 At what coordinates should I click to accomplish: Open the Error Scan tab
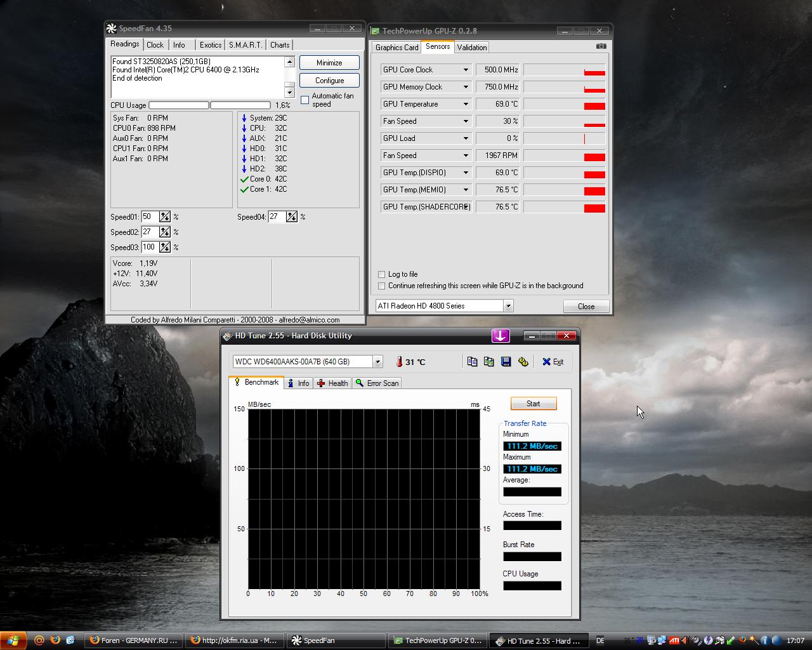[x=377, y=383]
